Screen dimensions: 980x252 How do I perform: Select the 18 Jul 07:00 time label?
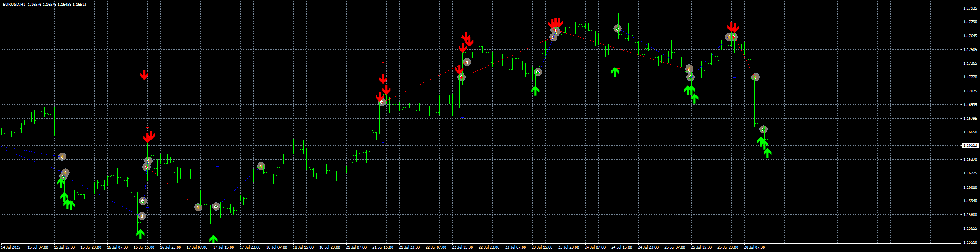click(277, 247)
